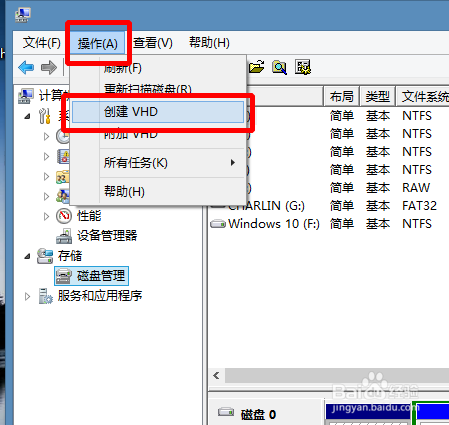449x425 pixels.
Task: Click the storage icon in tree
Action: (45, 256)
